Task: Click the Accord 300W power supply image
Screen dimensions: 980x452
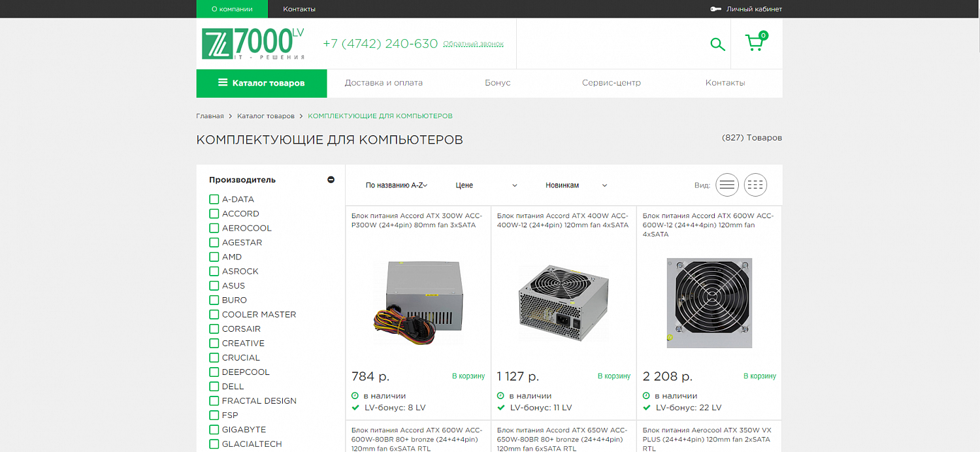Action: pyautogui.click(x=418, y=302)
